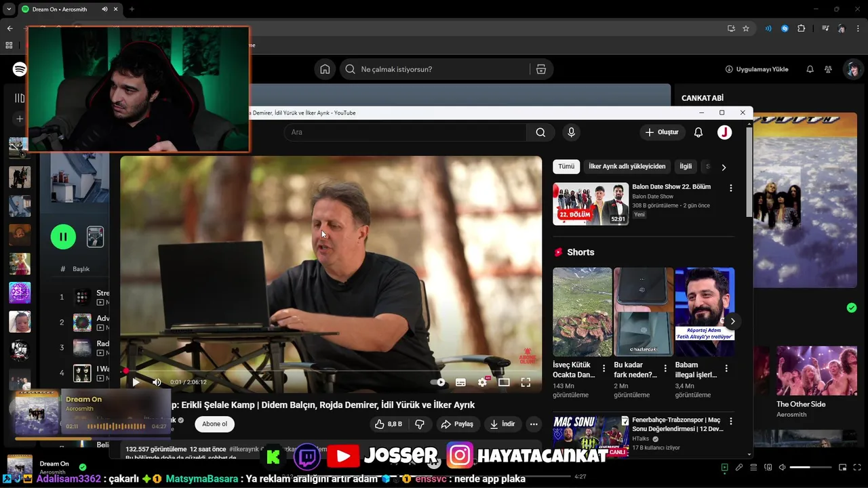The height and width of the screenshot is (488, 868).
Task: Adjust Spotify volume slider
Action: [x=810, y=468]
